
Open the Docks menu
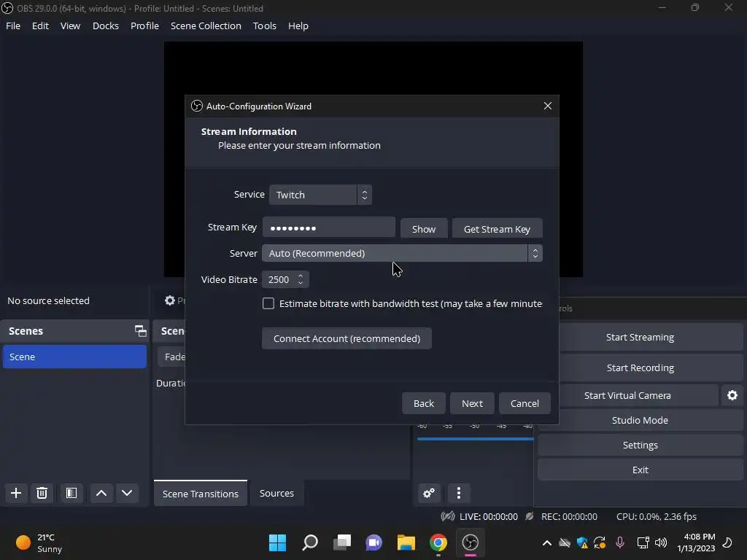coord(106,26)
